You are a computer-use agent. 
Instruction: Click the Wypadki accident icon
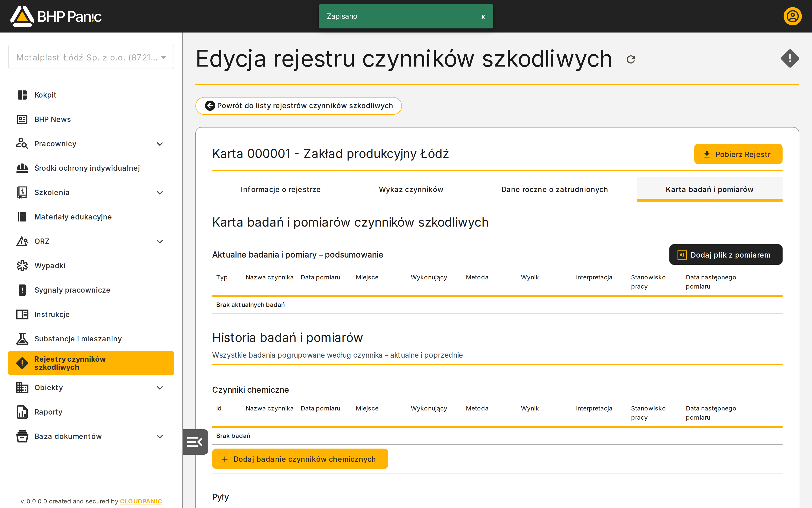(22, 265)
